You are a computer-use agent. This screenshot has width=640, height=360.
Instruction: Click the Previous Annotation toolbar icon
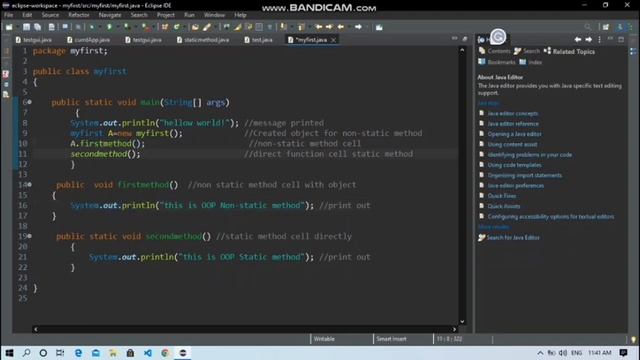coord(301,27)
